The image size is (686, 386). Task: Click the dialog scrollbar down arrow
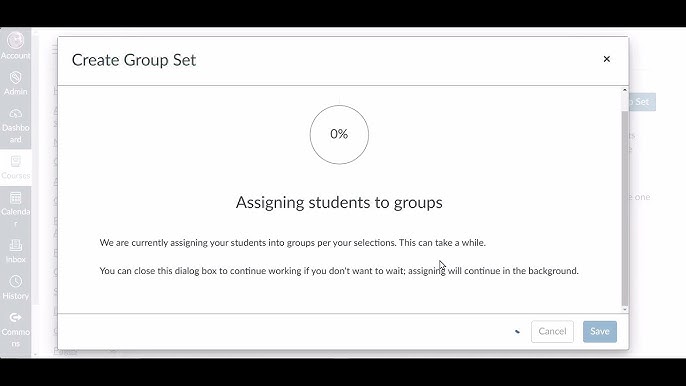point(625,309)
